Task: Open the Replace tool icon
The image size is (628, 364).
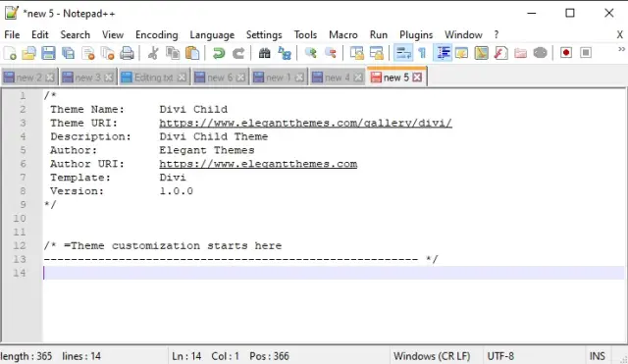Action: click(x=285, y=53)
